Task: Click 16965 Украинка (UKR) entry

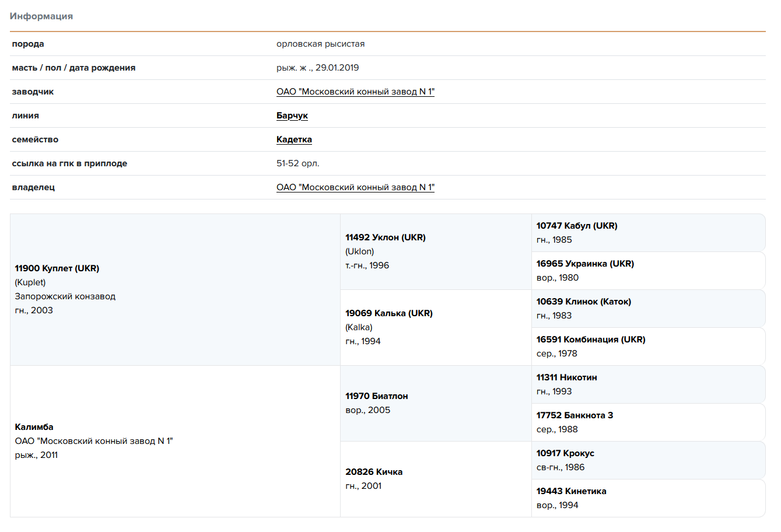Action: 585,264
